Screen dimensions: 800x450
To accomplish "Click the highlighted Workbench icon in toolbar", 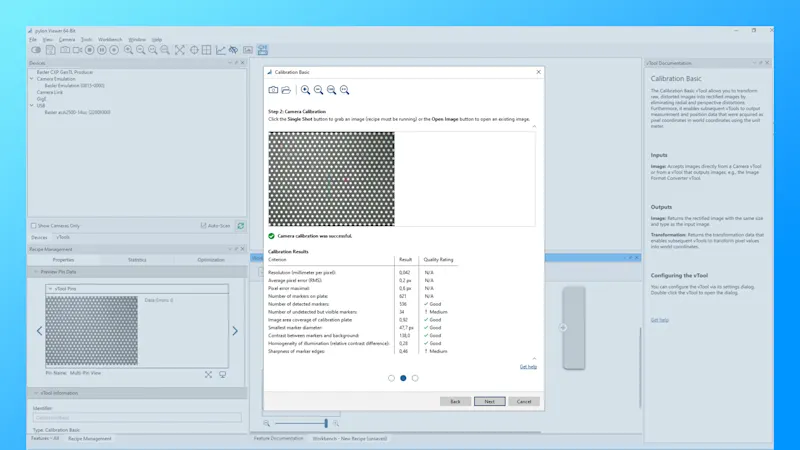I will [x=263, y=50].
